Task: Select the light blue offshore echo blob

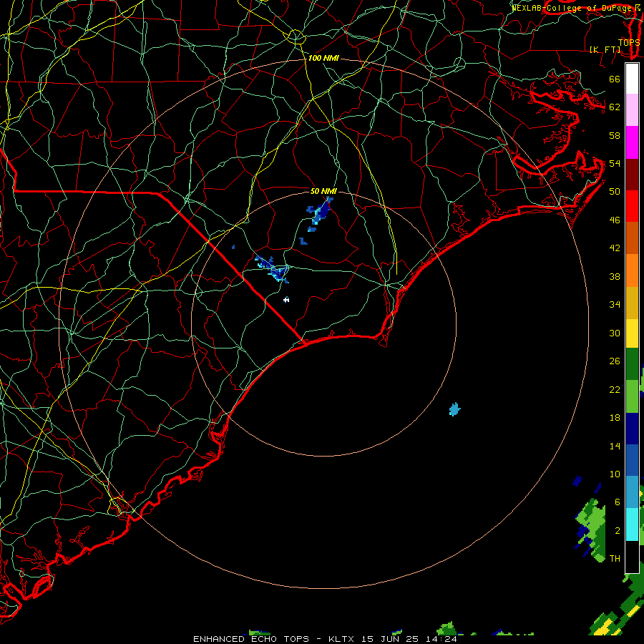Action: point(454,409)
